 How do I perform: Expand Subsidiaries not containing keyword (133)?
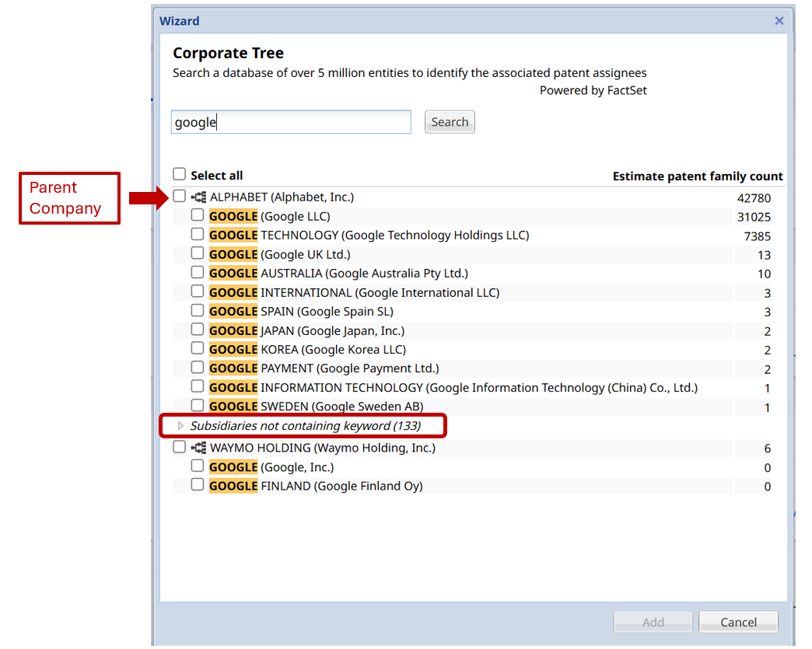[x=180, y=426]
